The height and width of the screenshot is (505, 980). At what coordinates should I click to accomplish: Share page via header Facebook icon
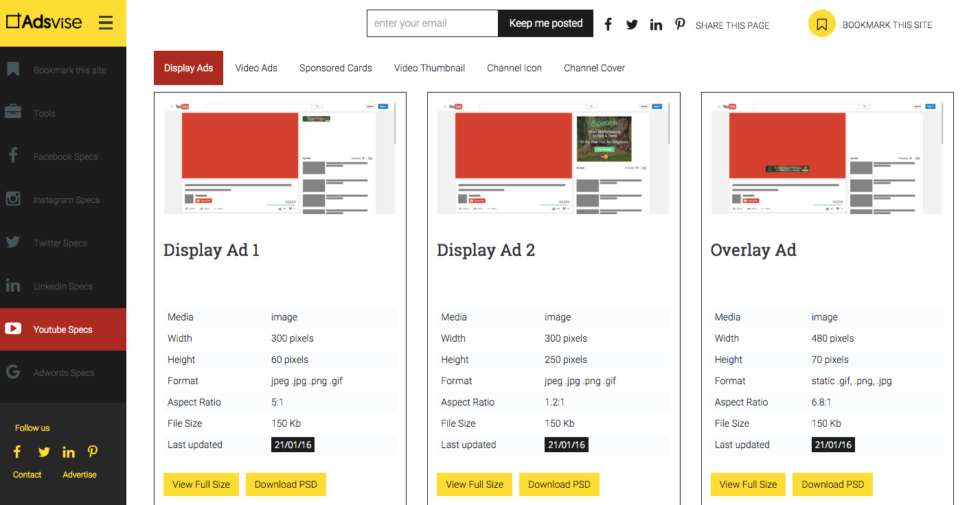tap(608, 24)
